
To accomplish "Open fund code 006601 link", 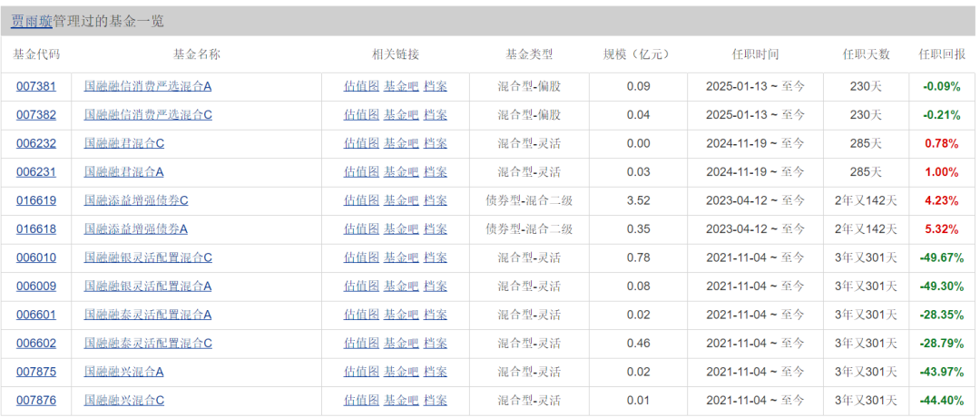I will click(x=35, y=315).
